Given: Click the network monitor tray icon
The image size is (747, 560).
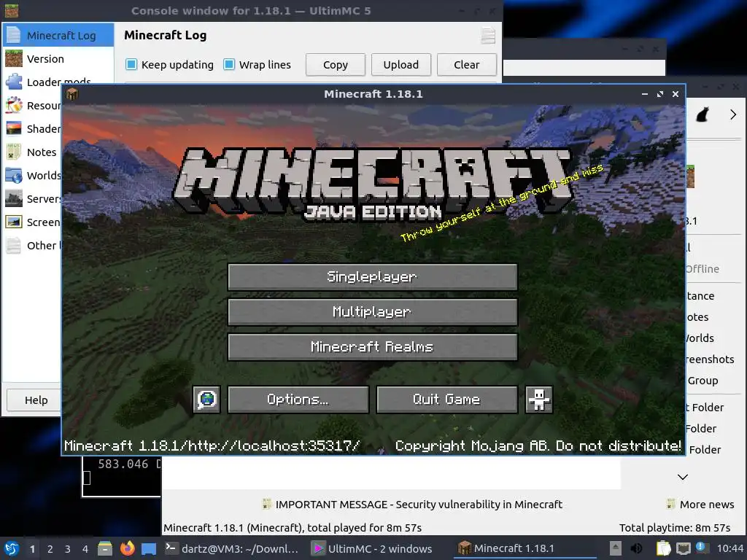Looking at the screenshot, I should tap(683, 548).
